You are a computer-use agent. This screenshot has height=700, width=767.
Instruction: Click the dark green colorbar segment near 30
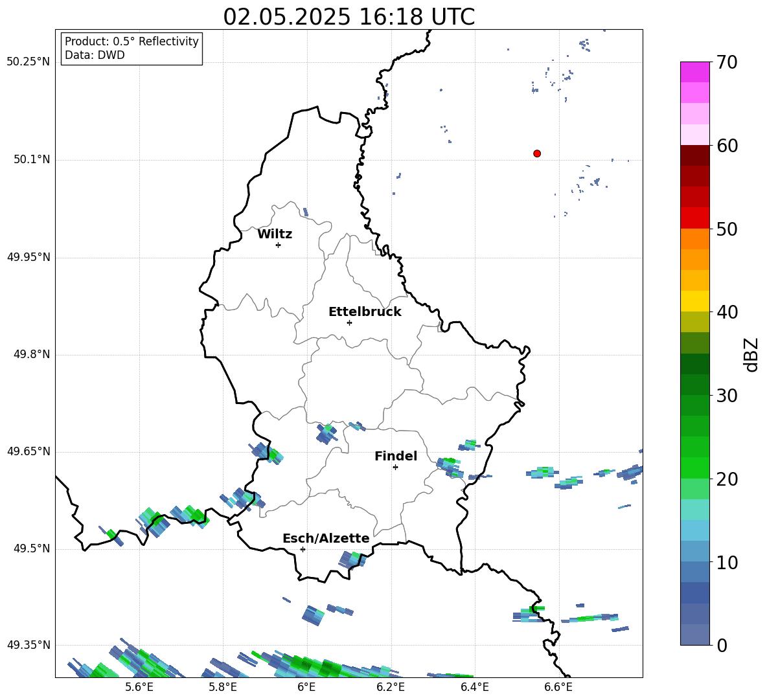694,384
